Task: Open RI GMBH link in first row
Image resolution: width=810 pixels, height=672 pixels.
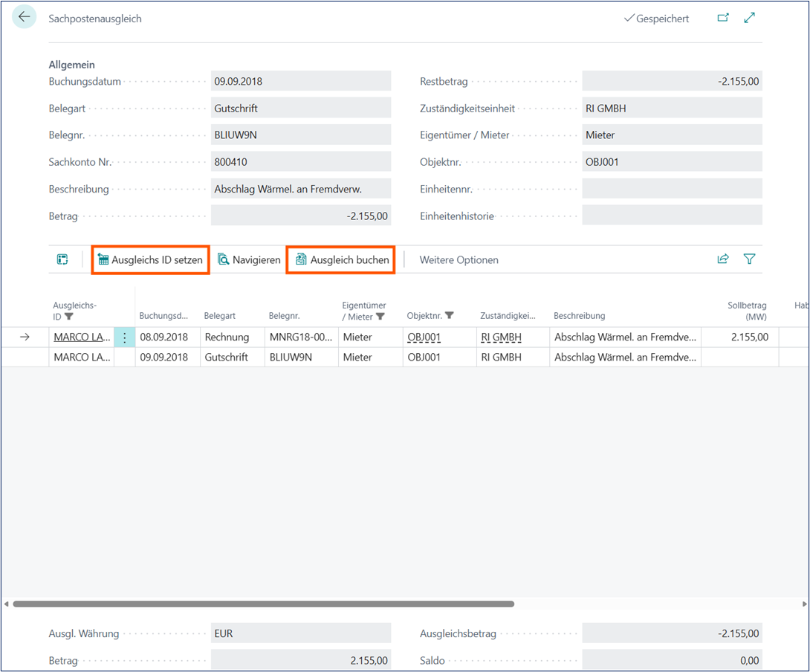Action: [x=501, y=337]
